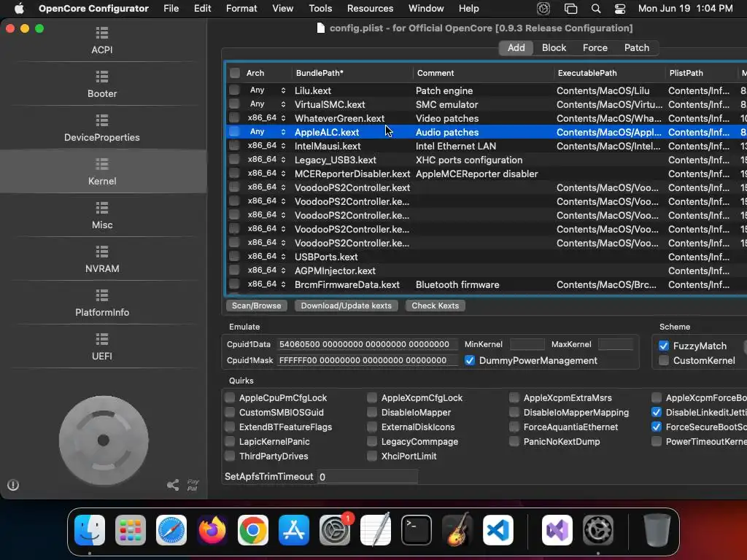Image resolution: width=747 pixels, height=560 pixels.
Task: Open the ACPI section in sidebar
Action: click(x=102, y=41)
